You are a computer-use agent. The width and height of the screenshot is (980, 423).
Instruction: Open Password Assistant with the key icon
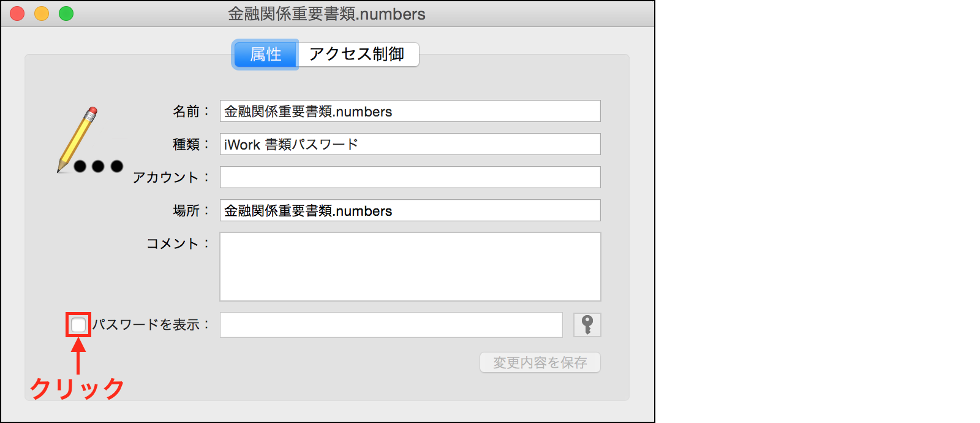[x=587, y=324]
